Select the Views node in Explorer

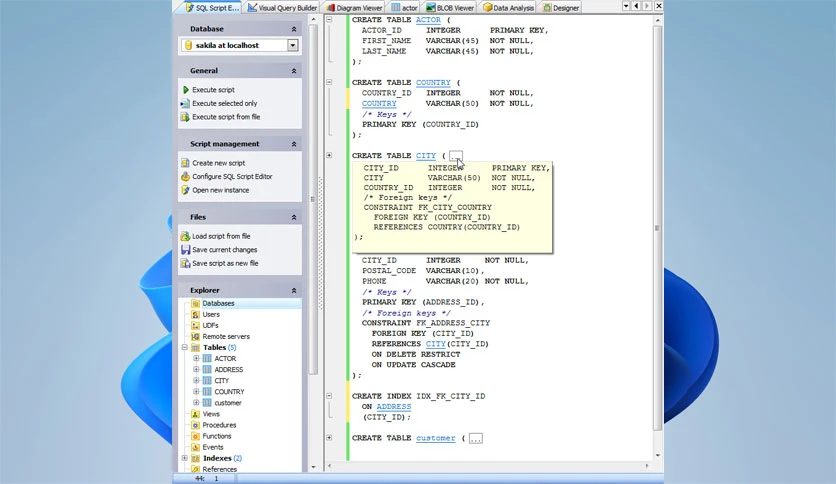(x=211, y=414)
